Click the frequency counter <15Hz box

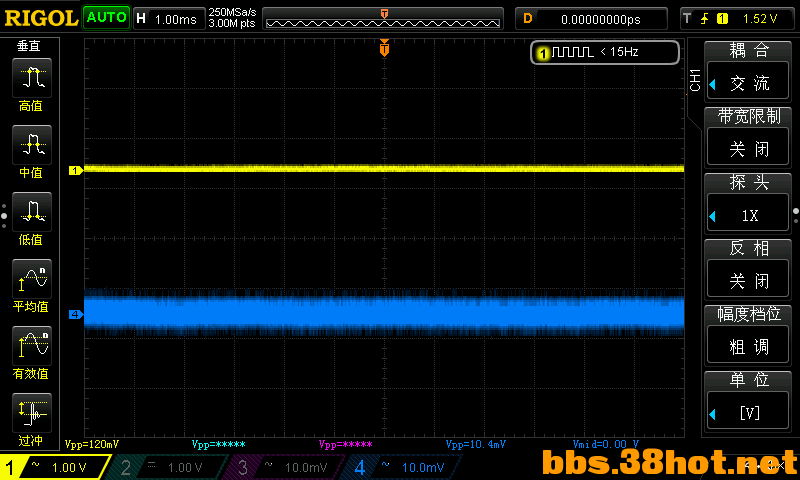click(605, 52)
